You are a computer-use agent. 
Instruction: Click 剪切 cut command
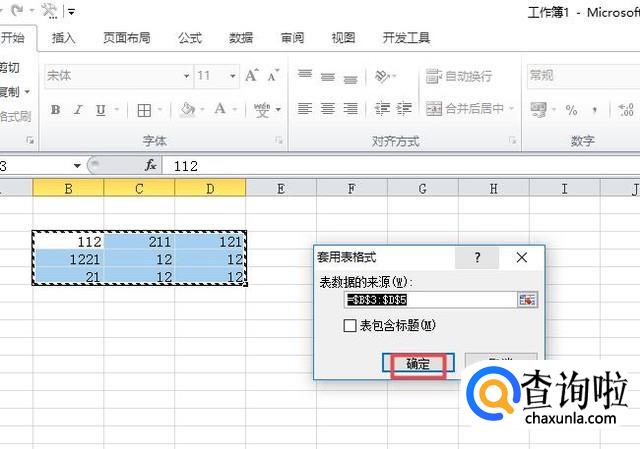click(10, 67)
